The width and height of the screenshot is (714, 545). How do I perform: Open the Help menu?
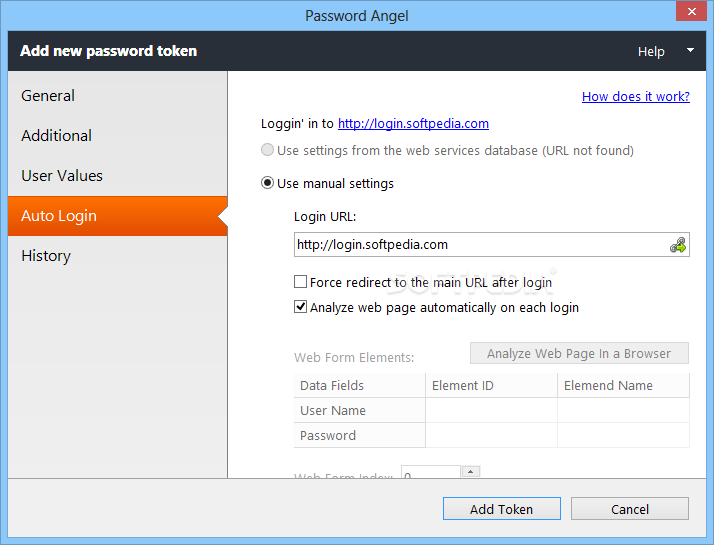[x=651, y=51]
